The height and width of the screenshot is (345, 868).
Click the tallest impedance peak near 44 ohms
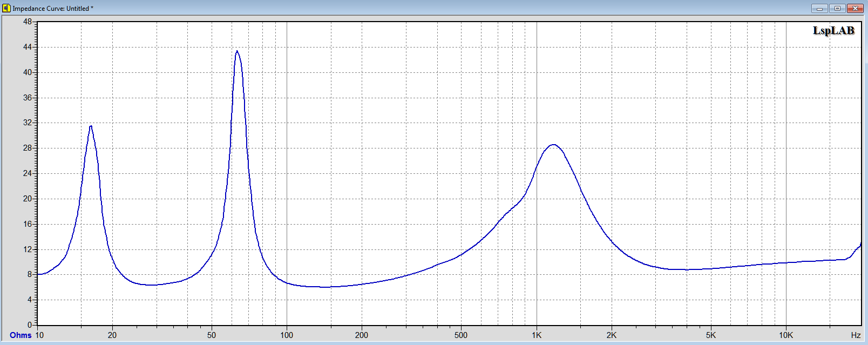(x=237, y=52)
